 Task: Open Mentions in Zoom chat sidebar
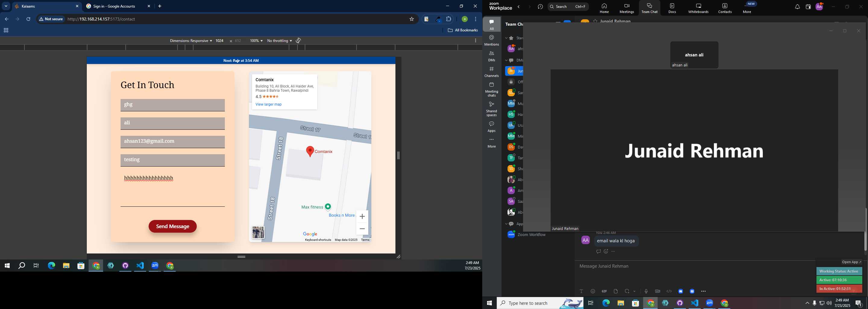click(x=492, y=40)
